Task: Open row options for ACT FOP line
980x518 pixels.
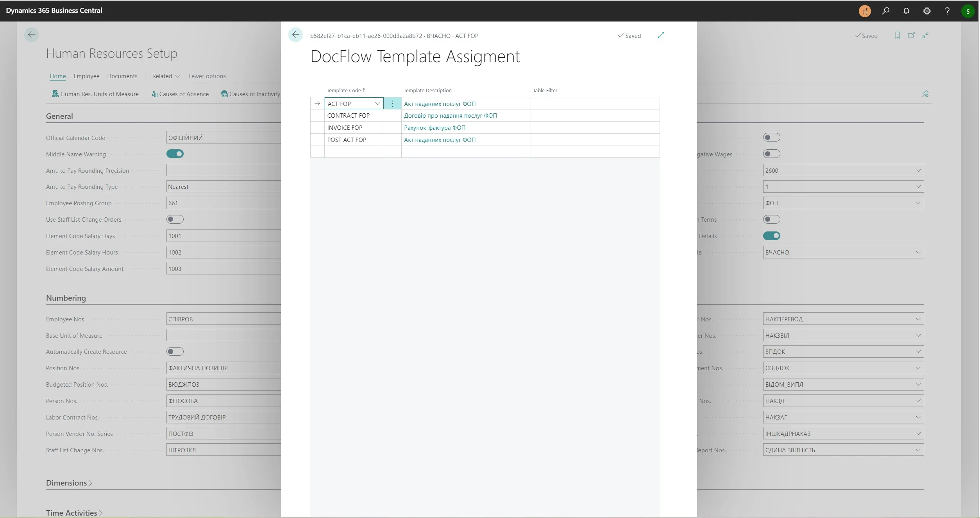Action: coord(393,104)
